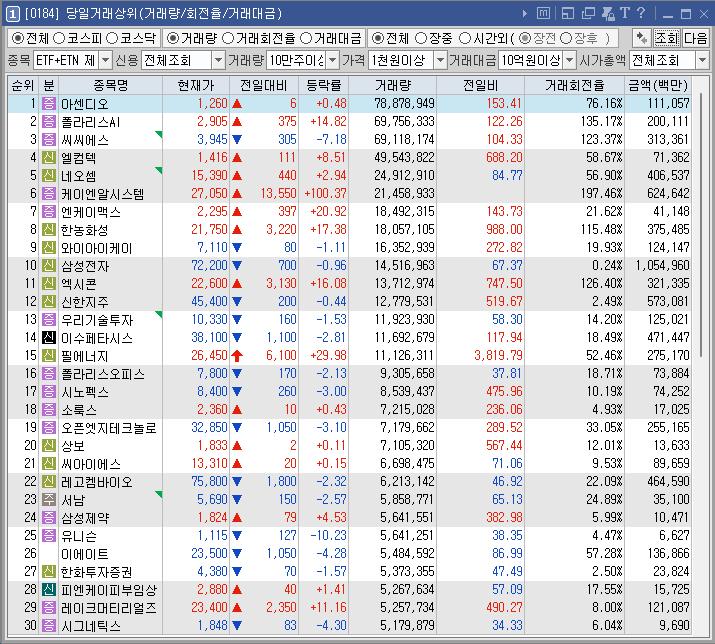The image size is (715, 644).
Task: Open the 시가총액 전체조회 dropdown
Action: click(702, 60)
